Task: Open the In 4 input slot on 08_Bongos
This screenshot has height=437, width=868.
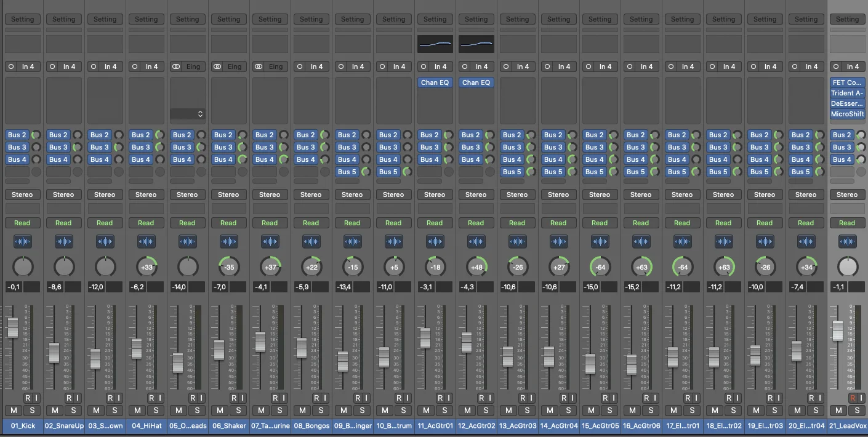Action: click(316, 66)
